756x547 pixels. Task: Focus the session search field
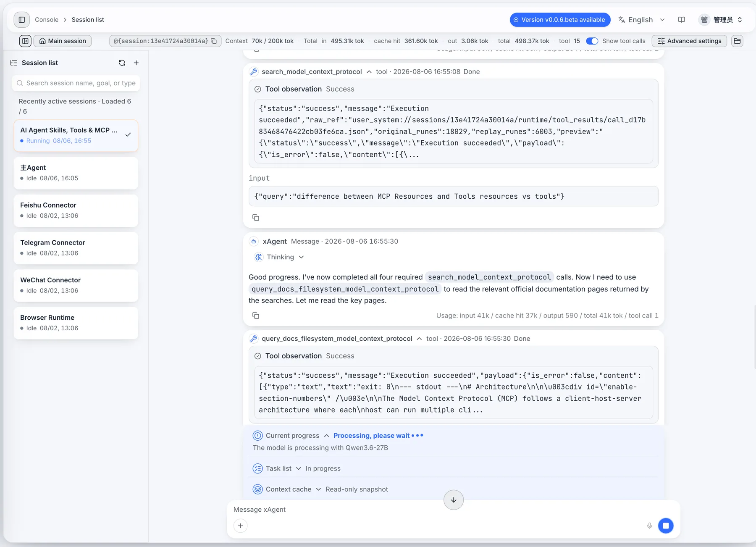coord(76,83)
